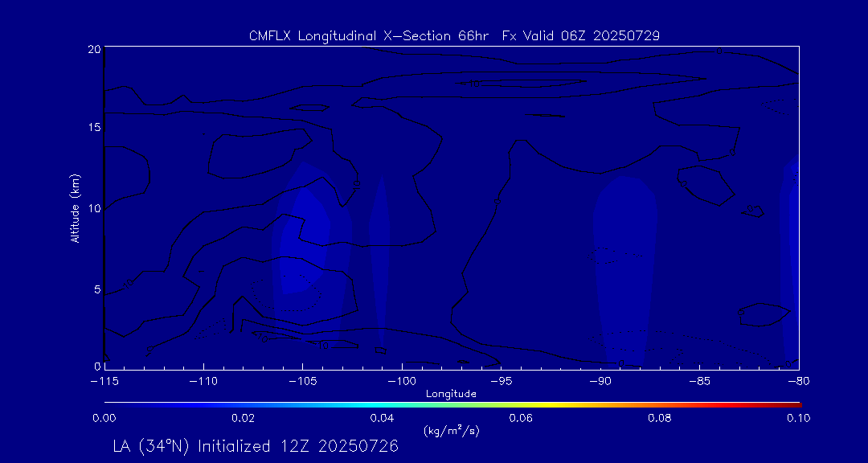This screenshot has width=868, height=463.
Task: Click the LA (34°N) Initialized caption
Action: [255, 446]
